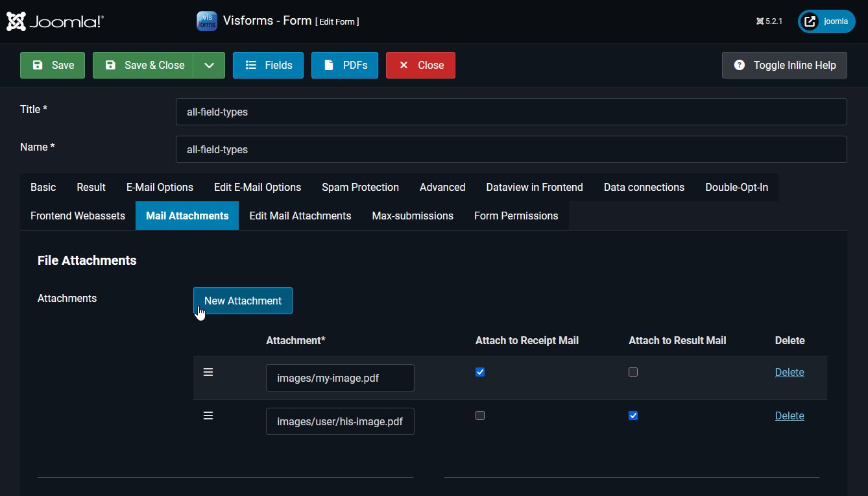Expand the Save button dropdown arrow

click(x=209, y=65)
